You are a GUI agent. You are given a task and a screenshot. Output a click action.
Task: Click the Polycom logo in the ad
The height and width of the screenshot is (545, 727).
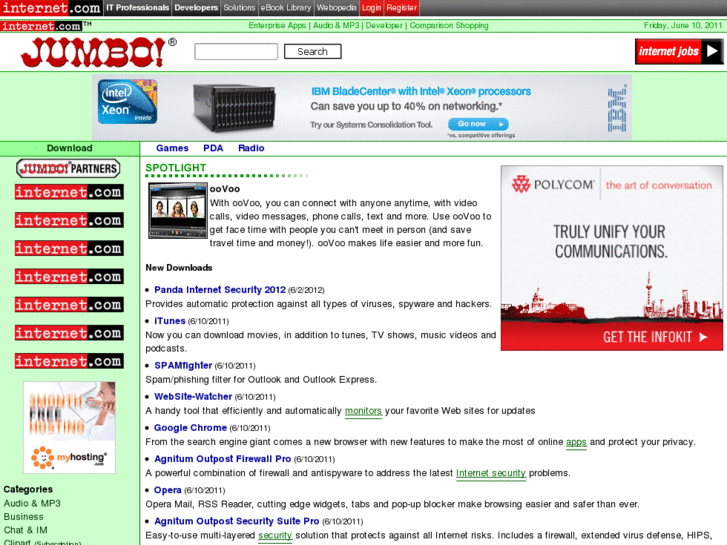click(x=553, y=185)
